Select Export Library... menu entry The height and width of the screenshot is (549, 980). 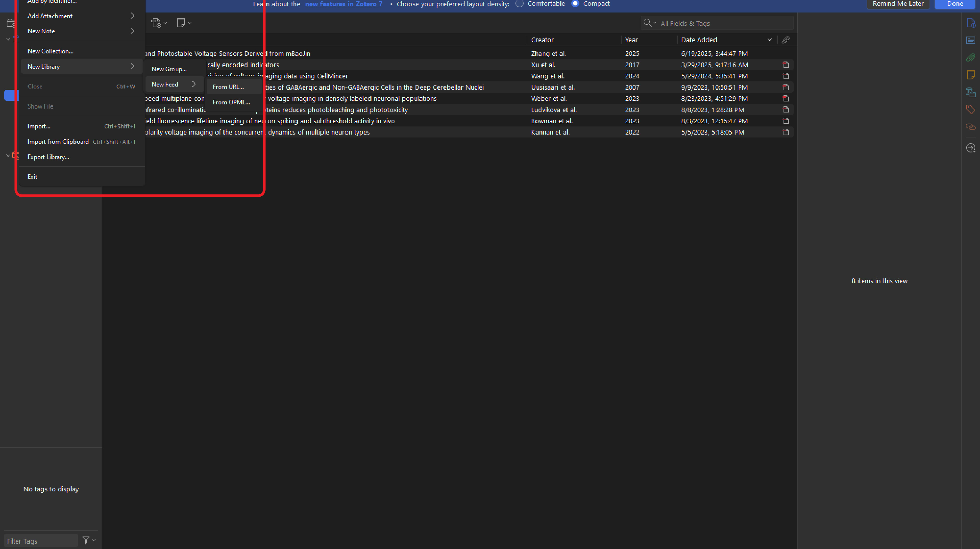[x=48, y=157]
